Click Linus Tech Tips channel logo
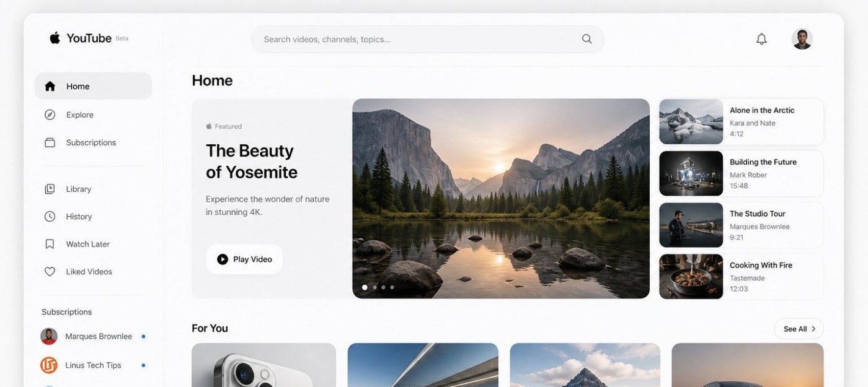868x387 pixels. click(x=49, y=365)
